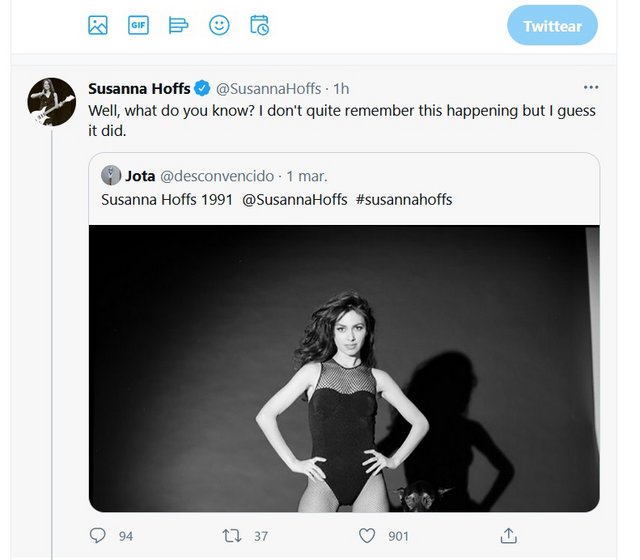This screenshot has width=640, height=560.
Task: Retweet the Susanna Hoffs tweet
Action: pyautogui.click(x=232, y=536)
